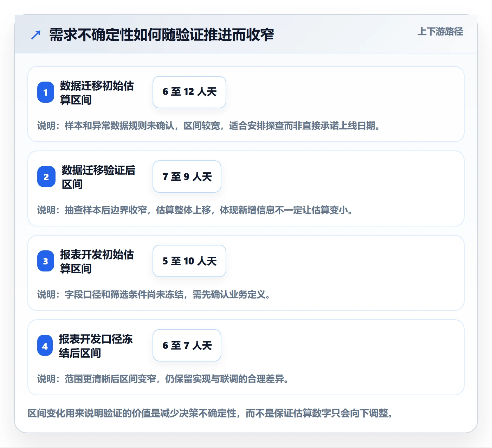This screenshot has height=448, width=492.
Task: Open the 上下游路径 link in the header
Action: [x=440, y=31]
